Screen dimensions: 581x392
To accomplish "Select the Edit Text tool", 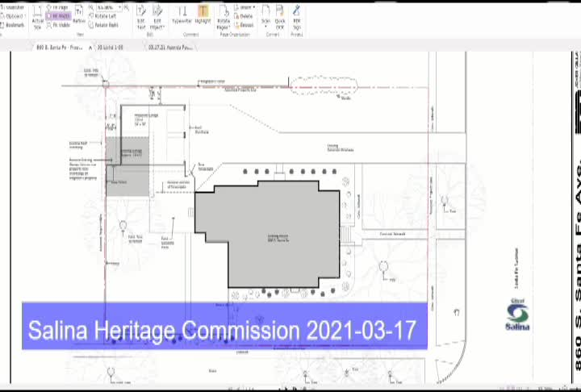I will [141, 17].
